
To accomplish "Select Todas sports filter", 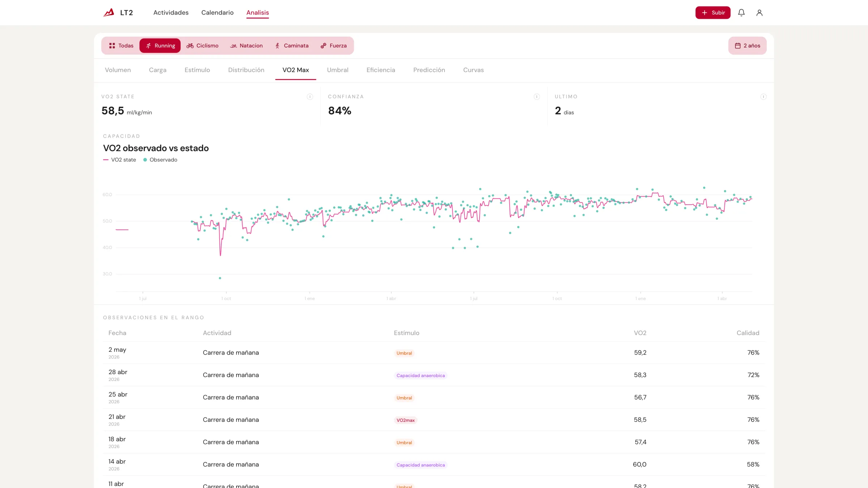I will [x=121, y=46].
